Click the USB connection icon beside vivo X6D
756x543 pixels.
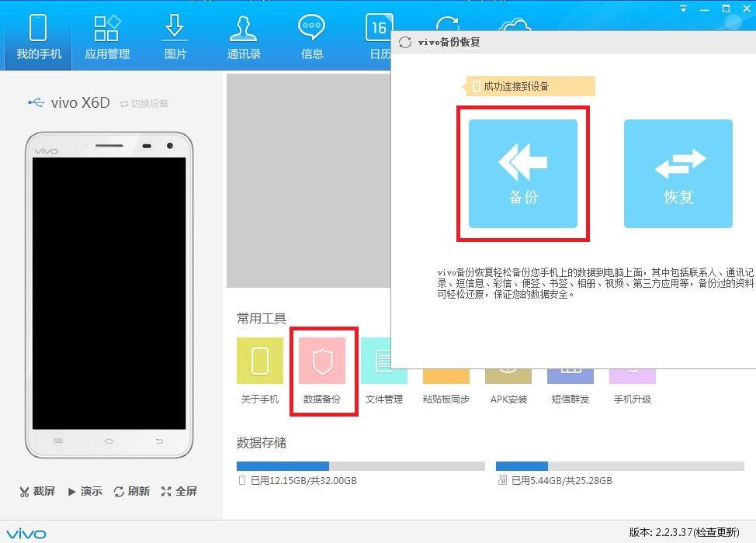(36, 102)
